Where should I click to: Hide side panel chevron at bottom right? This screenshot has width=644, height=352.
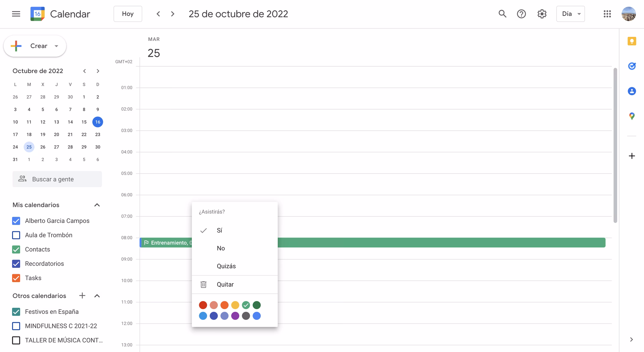tap(632, 340)
